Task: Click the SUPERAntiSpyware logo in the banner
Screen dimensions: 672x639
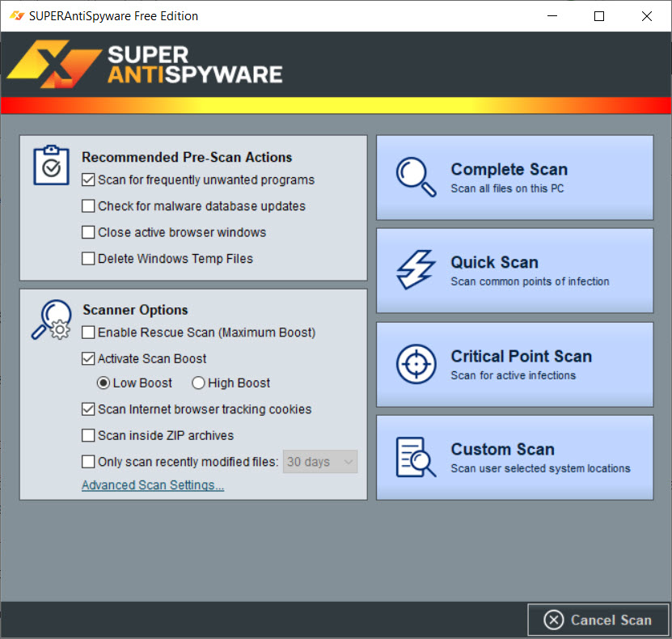Action: pos(146,65)
